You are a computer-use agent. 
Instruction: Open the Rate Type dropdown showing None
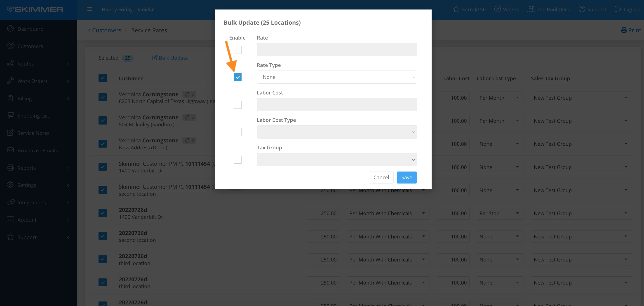click(336, 77)
